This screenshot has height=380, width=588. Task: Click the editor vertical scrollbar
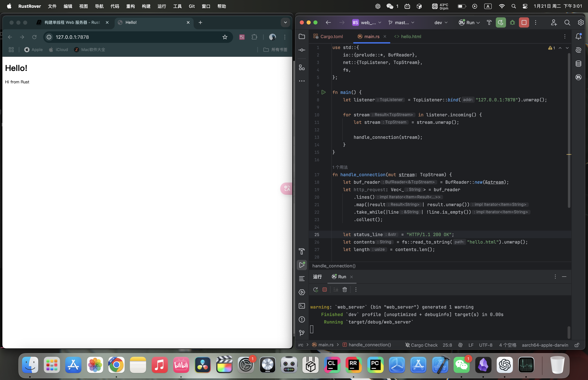pos(569,131)
